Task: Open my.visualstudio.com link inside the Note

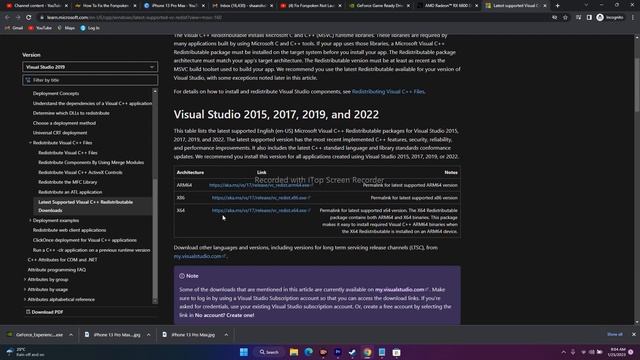Action: pos(402,290)
